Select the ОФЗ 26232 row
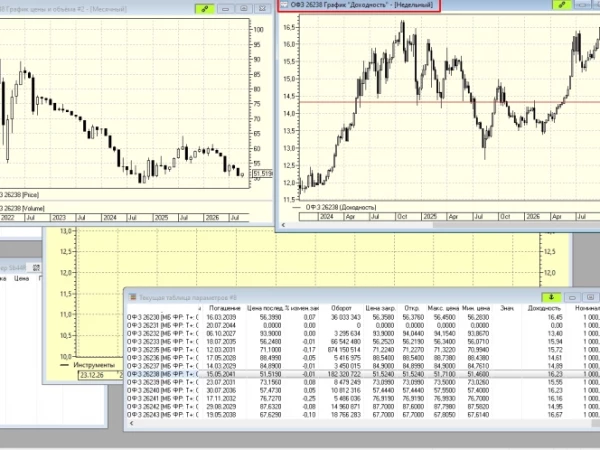Viewport: 600px width, 450px height. [363, 334]
